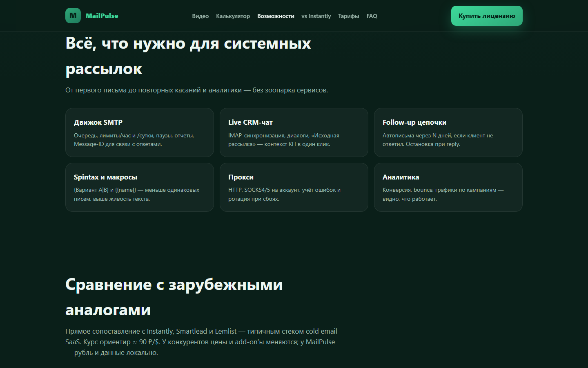Open the FAQ nav item
The image size is (588, 368).
click(372, 16)
